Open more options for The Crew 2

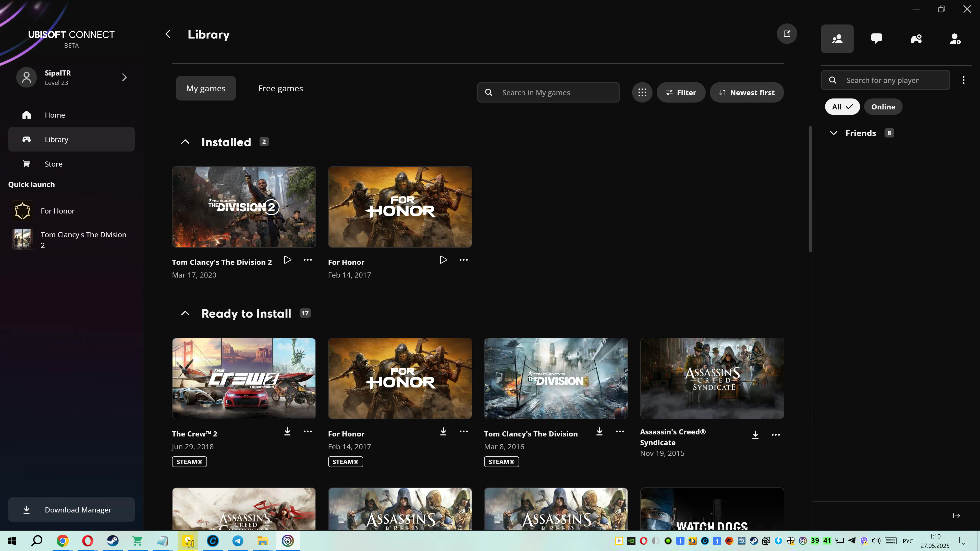click(x=308, y=431)
